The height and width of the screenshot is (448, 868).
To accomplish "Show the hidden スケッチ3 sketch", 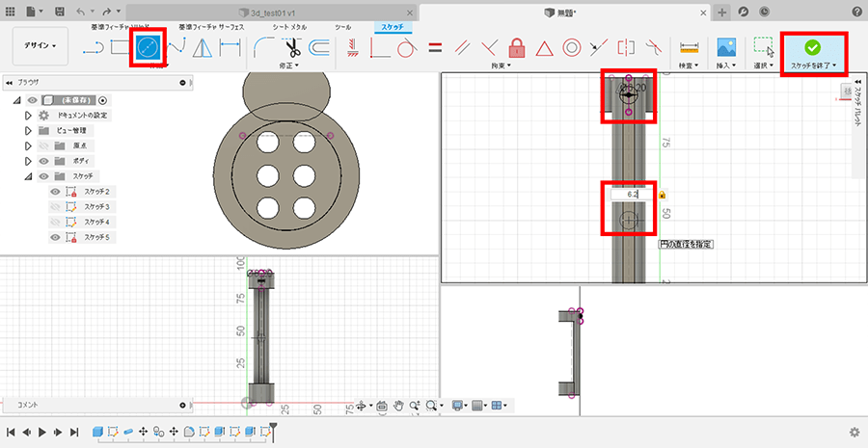I will click(55, 207).
